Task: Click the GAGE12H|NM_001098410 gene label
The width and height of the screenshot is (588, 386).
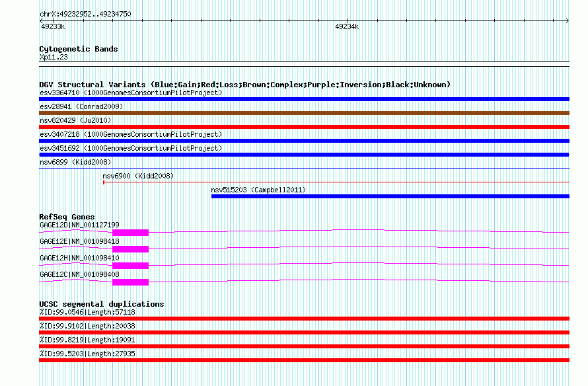Action: (x=79, y=258)
